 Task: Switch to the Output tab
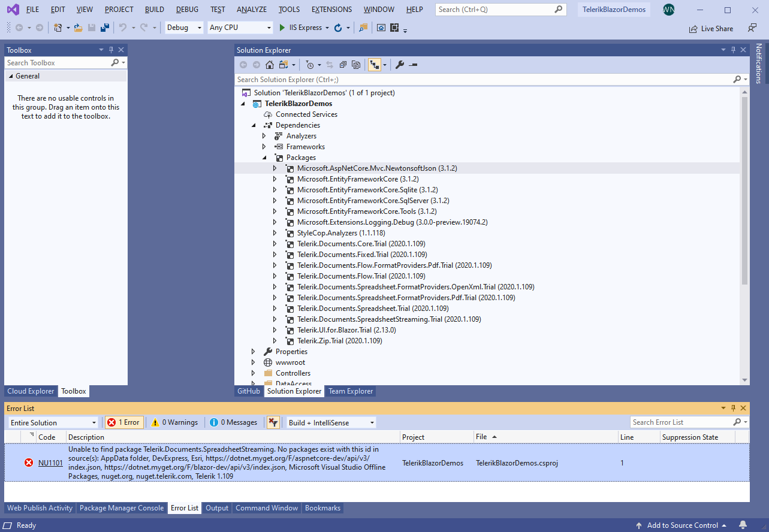pyautogui.click(x=217, y=508)
